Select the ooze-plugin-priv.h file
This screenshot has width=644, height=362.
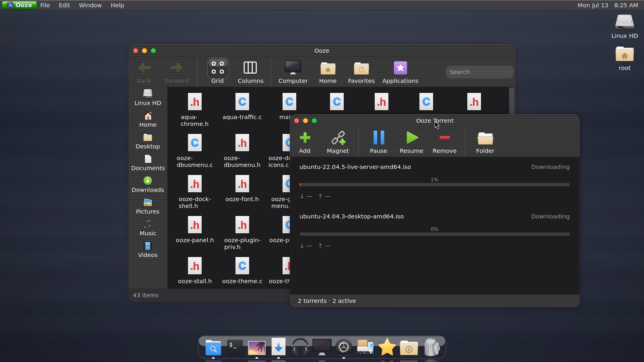242,232
